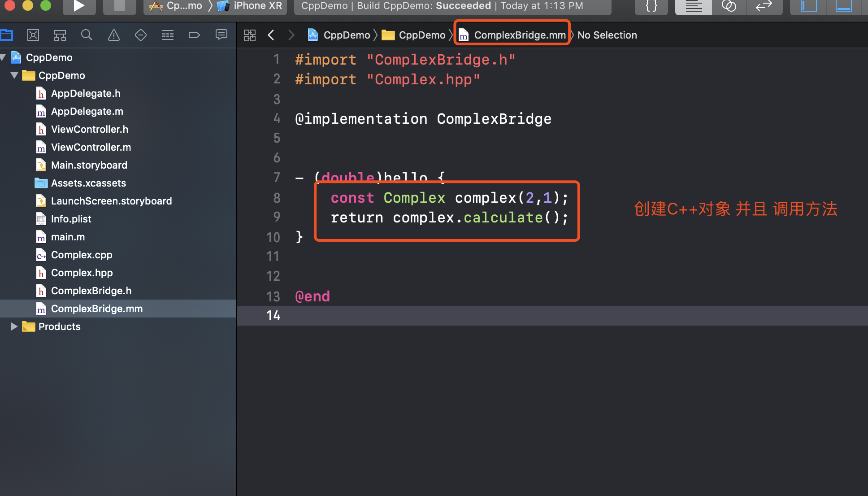Image resolution: width=868 pixels, height=496 pixels.
Task: Open the symbol navigator icon
Action: point(60,35)
